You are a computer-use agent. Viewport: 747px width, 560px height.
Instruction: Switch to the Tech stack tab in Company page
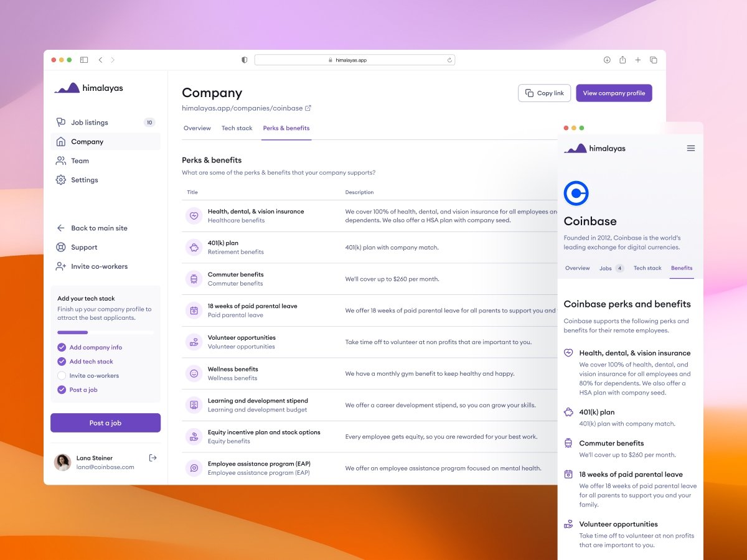(x=237, y=128)
